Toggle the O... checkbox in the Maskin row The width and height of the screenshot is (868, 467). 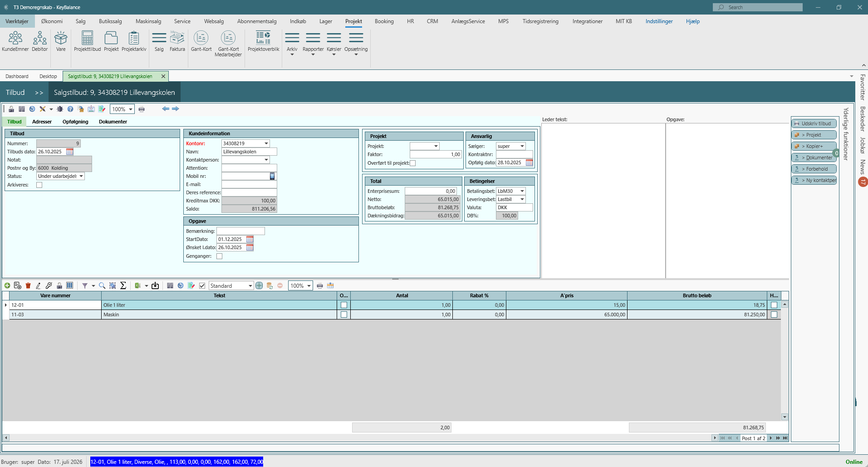click(344, 315)
